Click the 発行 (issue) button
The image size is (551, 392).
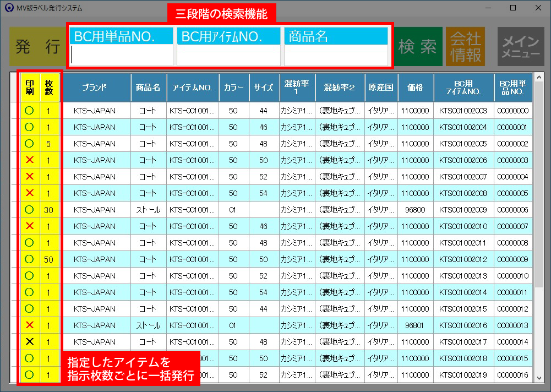[37, 47]
